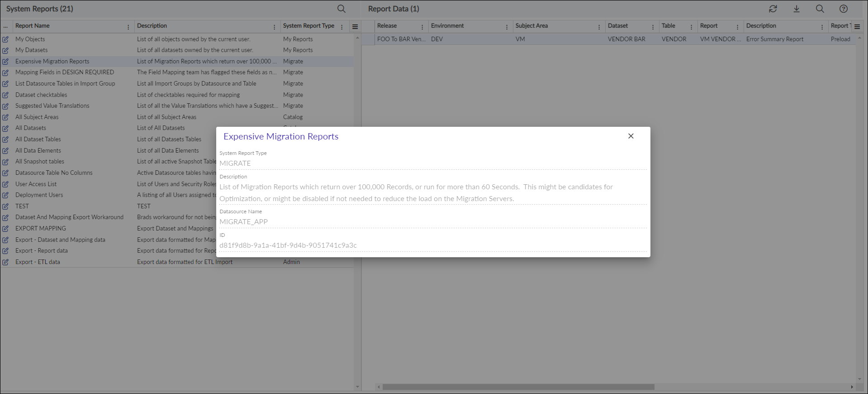Open Dataset column options menu
The height and width of the screenshot is (394, 868).
coord(653,27)
